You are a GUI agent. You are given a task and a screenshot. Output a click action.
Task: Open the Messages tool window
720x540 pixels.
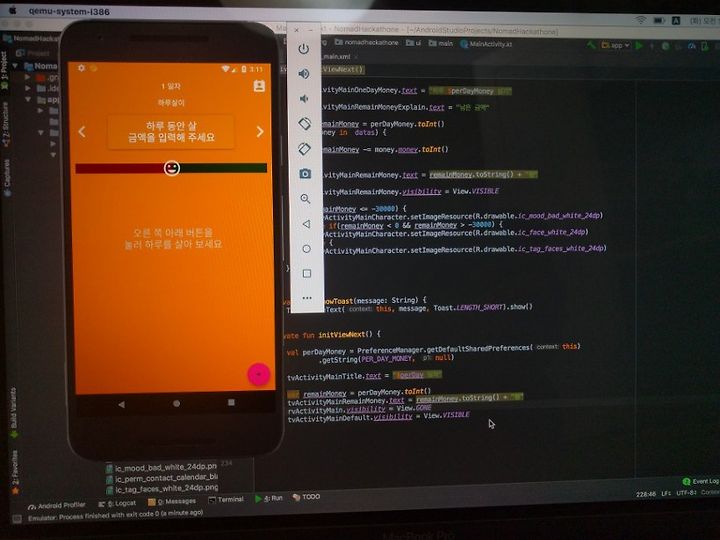[172, 501]
